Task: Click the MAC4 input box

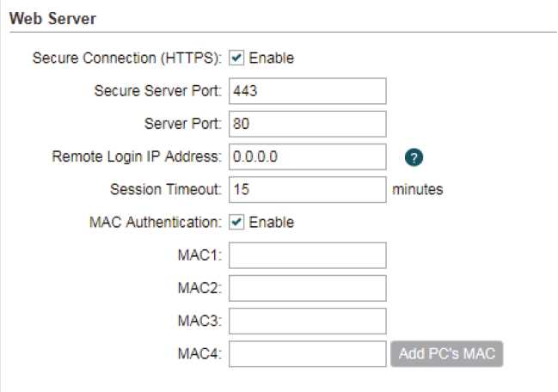Action: pos(308,353)
